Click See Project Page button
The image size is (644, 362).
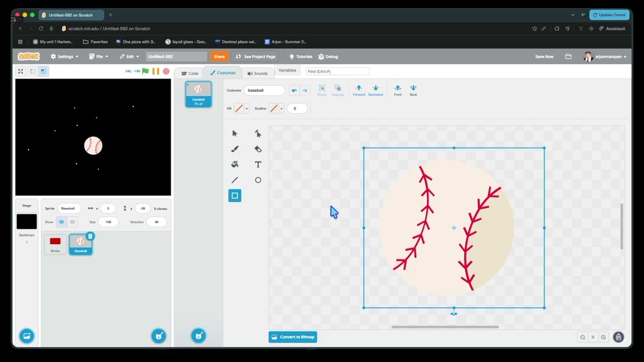coord(256,57)
